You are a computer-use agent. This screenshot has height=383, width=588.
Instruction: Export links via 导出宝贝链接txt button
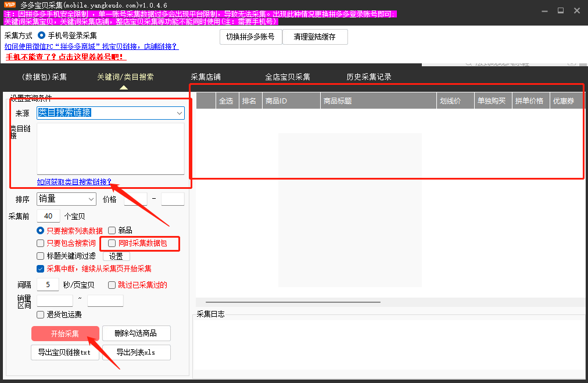coord(65,352)
